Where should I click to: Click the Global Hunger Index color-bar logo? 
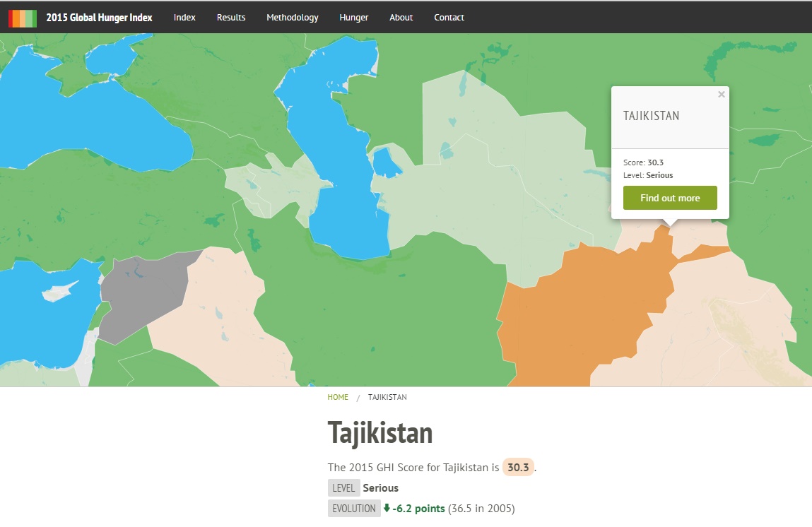pos(22,18)
